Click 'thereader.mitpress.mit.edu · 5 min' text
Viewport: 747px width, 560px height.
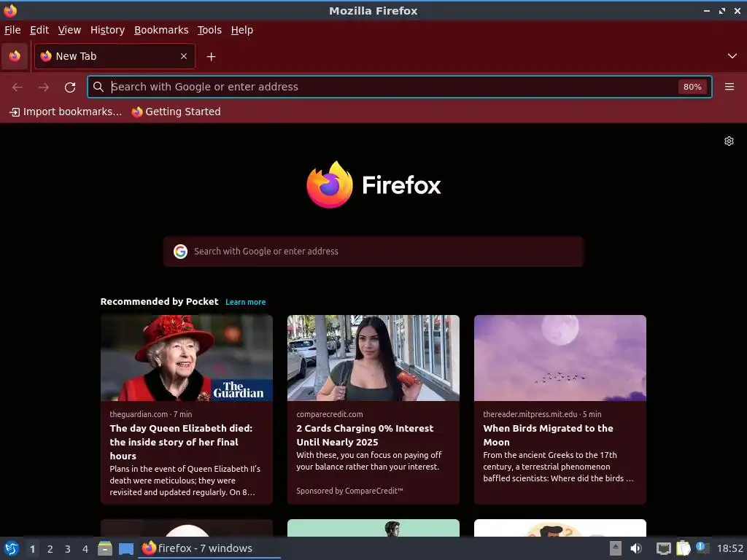click(542, 414)
